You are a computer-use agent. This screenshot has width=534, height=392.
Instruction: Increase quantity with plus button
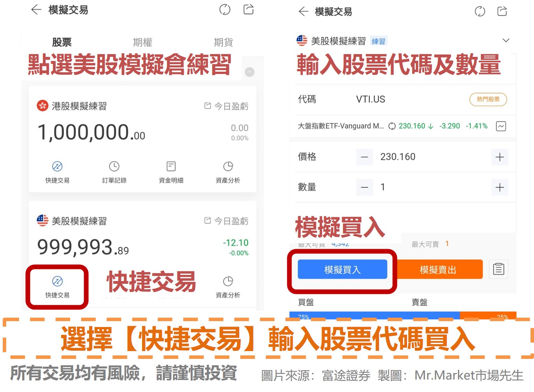[500, 187]
